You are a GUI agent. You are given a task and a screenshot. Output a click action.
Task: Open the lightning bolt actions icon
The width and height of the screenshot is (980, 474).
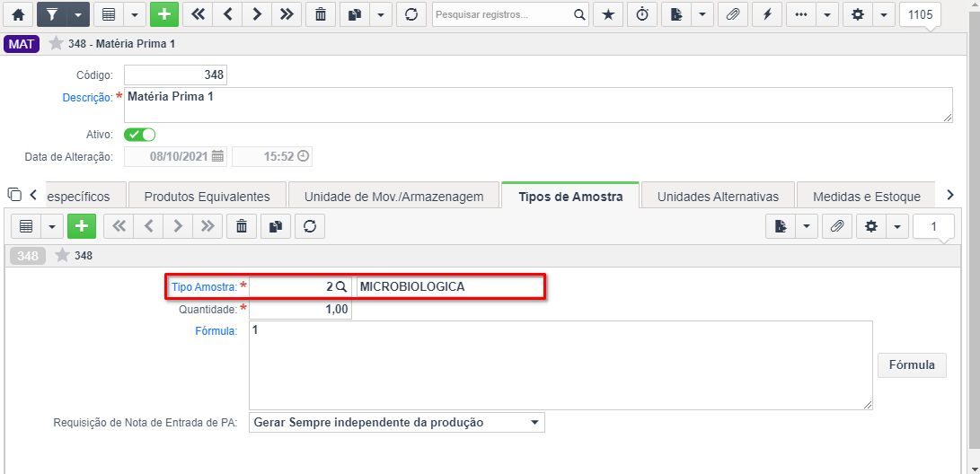click(767, 15)
